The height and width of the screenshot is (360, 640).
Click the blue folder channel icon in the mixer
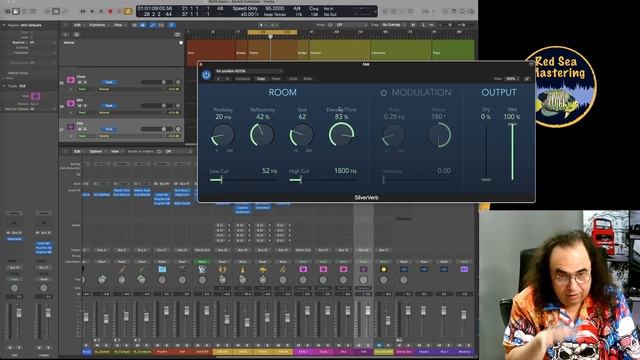coord(162,269)
